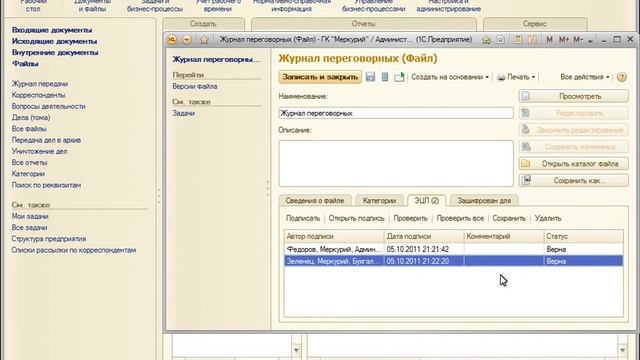Open Исходящие документы in sidebar
Image resolution: width=640 pixels, height=360 pixels.
[x=54, y=41]
